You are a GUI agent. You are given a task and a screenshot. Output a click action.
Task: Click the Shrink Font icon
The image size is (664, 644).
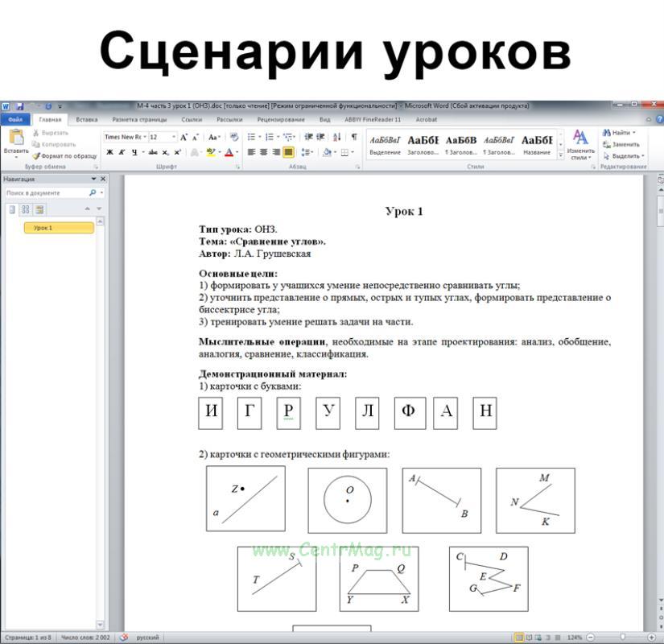[196, 138]
